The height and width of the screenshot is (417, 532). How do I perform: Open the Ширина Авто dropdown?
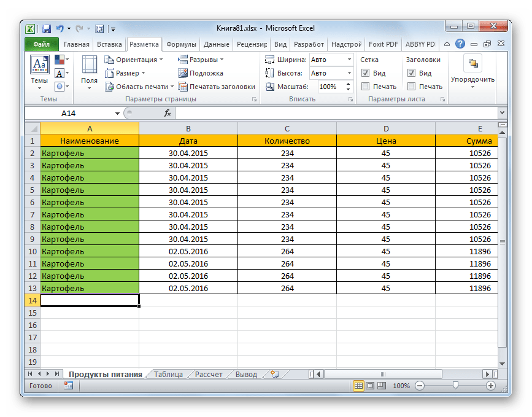347,60
